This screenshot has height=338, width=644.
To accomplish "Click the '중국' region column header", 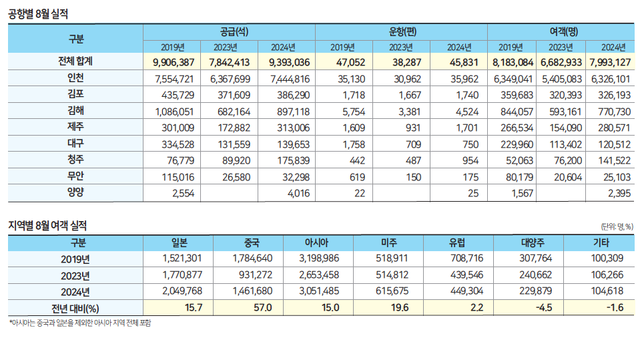I will (x=252, y=243).
